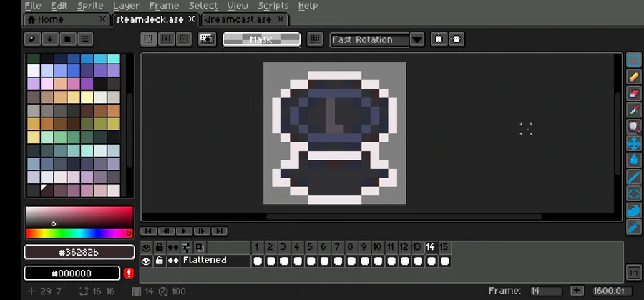The height and width of the screenshot is (300, 644).
Task: Select the Contour blob tool
Action: [x=634, y=211]
